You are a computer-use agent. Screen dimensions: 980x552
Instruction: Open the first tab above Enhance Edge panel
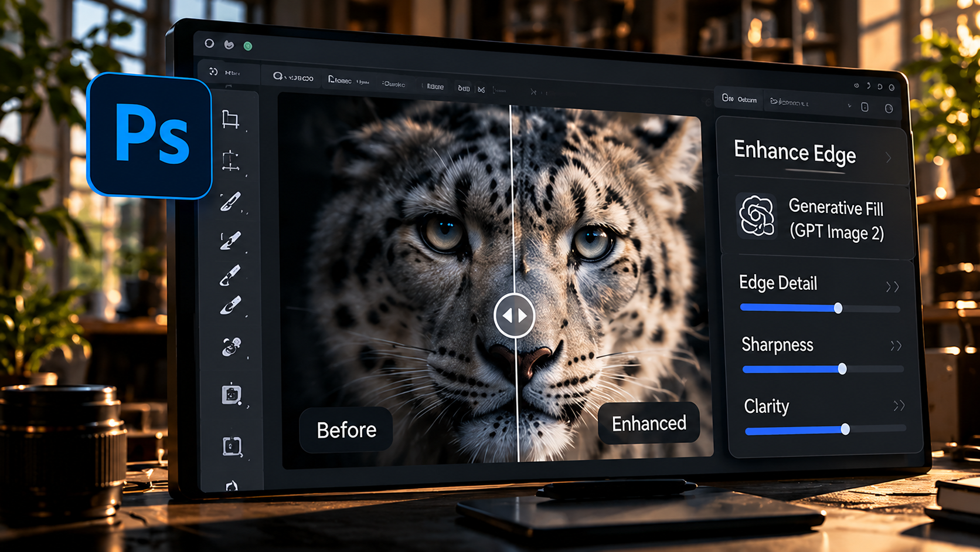tap(739, 99)
